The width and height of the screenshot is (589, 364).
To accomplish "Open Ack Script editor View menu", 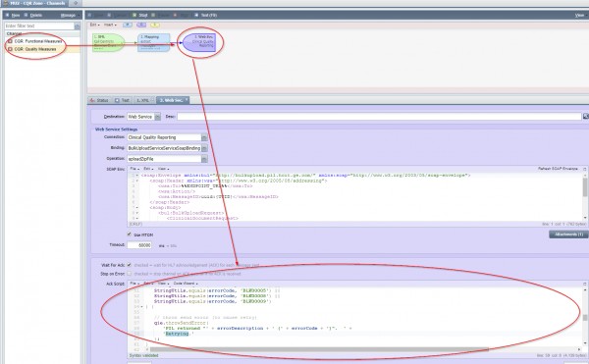I will [x=163, y=284].
